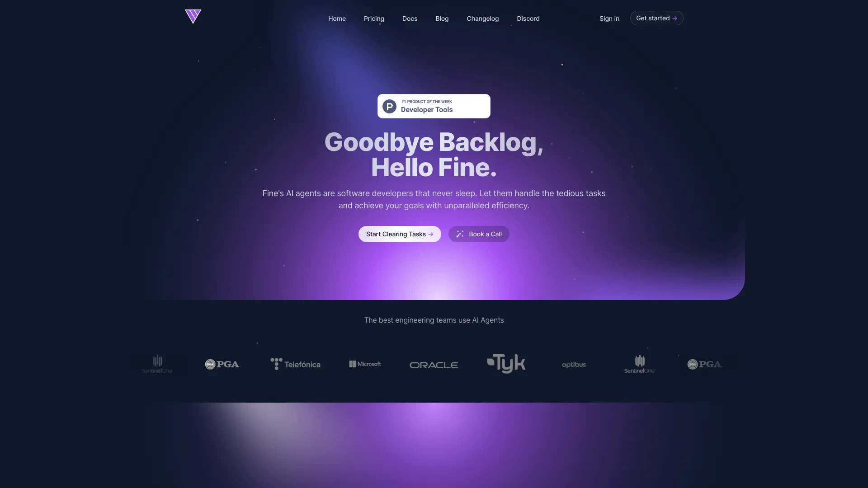Click the Sign in button

pos(609,18)
